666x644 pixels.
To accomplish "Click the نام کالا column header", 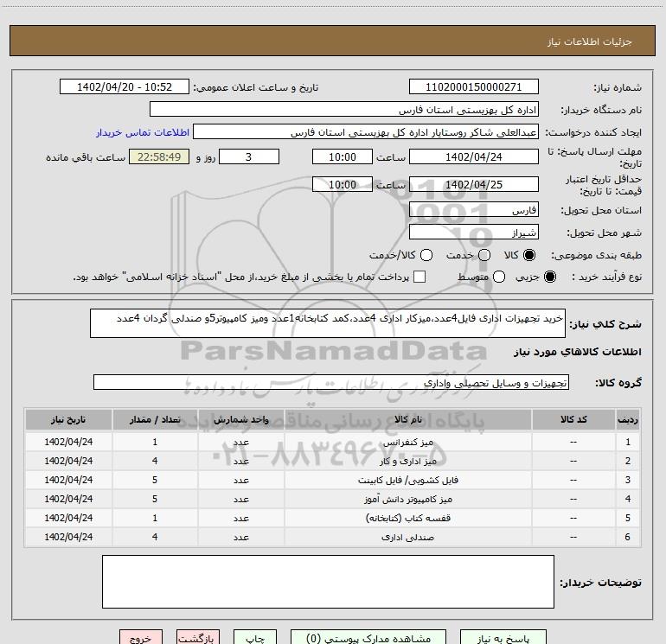I will tap(407, 419).
